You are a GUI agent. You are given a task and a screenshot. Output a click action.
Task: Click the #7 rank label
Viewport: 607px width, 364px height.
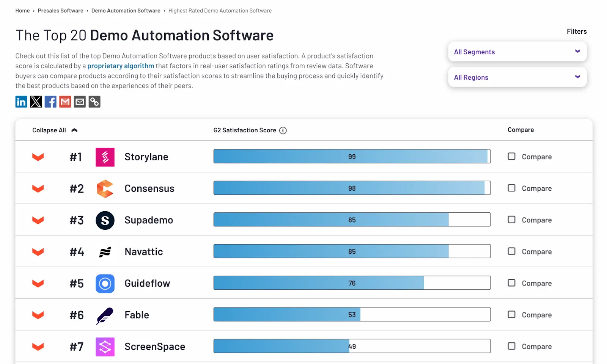point(76,347)
